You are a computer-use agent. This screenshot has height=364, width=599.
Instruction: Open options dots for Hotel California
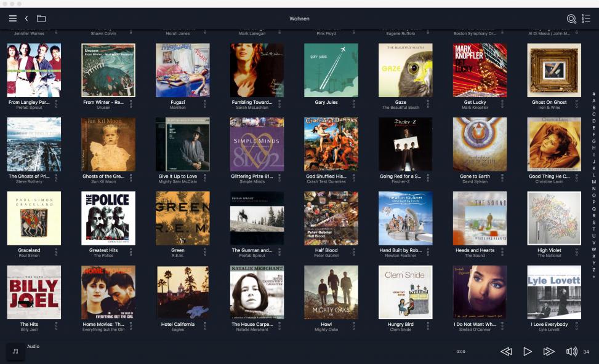(x=205, y=326)
